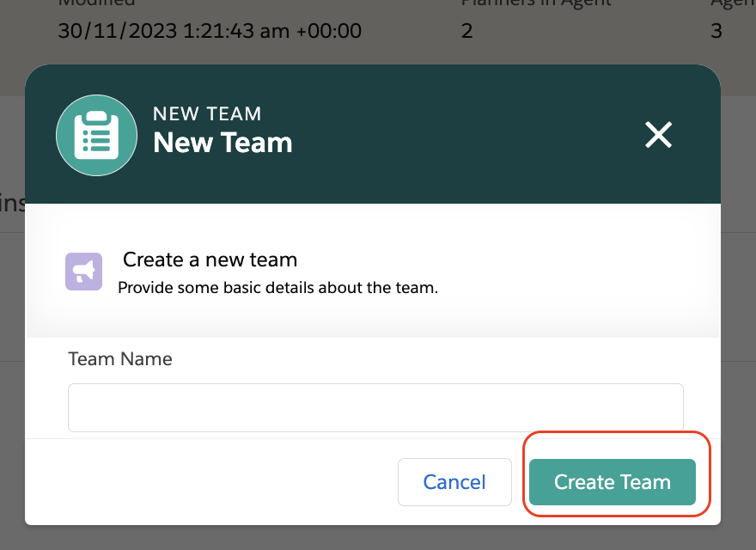This screenshot has height=550, width=756.
Task: Click the clipboard team icon in header
Action: click(x=96, y=135)
